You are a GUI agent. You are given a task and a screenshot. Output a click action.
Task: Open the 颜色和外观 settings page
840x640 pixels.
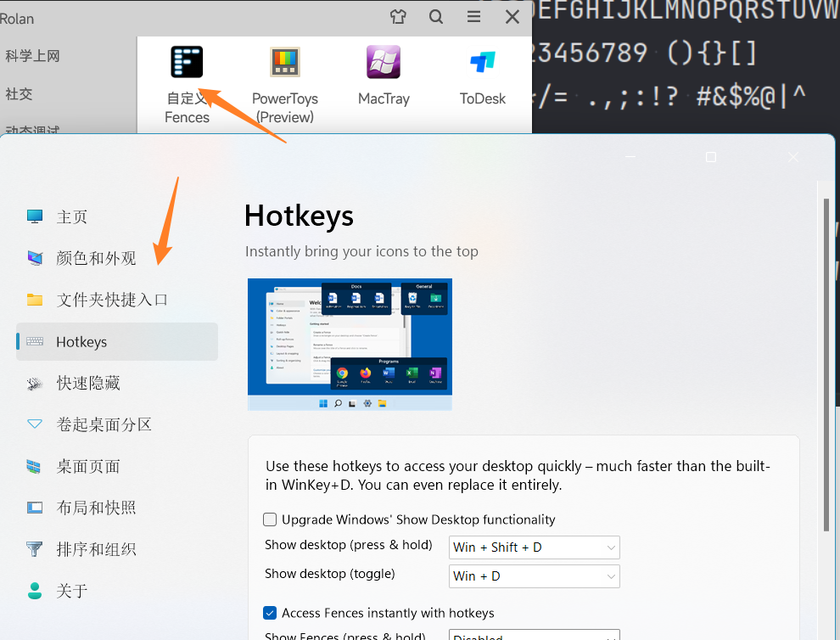coord(117,258)
